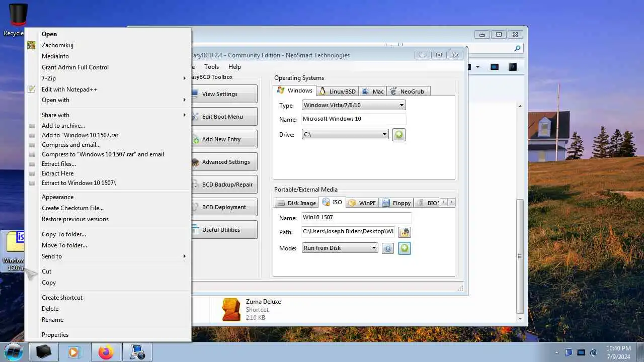Click Extract files... entry
The image size is (644, 362).
point(108,164)
